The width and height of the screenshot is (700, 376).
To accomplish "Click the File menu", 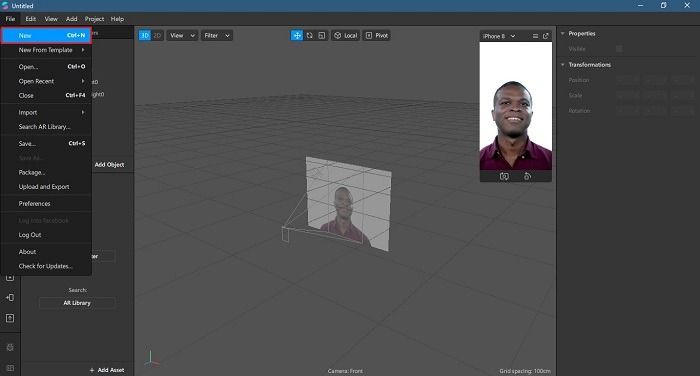I will (10, 19).
